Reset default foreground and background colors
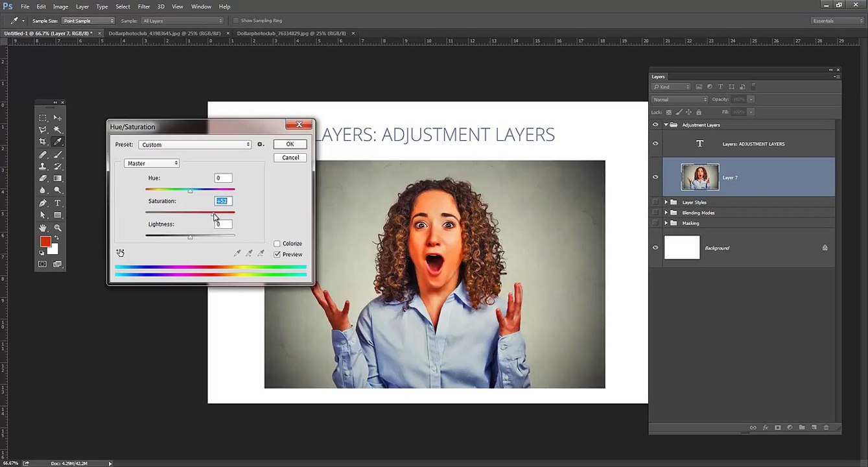Image resolution: width=868 pixels, height=467 pixels. (x=42, y=254)
